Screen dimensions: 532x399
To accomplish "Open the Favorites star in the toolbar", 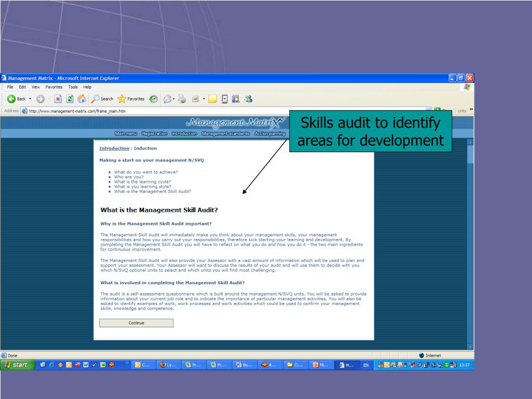I will [x=131, y=99].
